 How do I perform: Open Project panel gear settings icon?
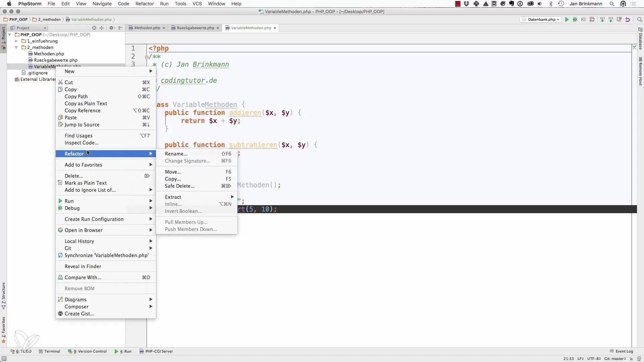[112, 28]
